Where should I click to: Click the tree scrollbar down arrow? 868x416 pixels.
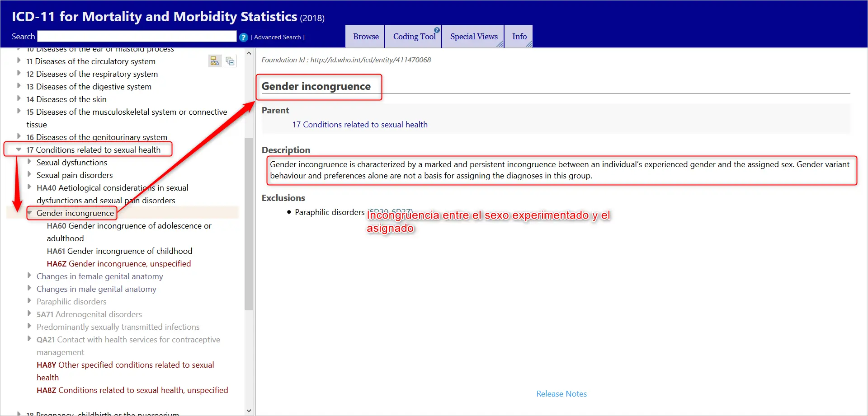tap(249, 411)
